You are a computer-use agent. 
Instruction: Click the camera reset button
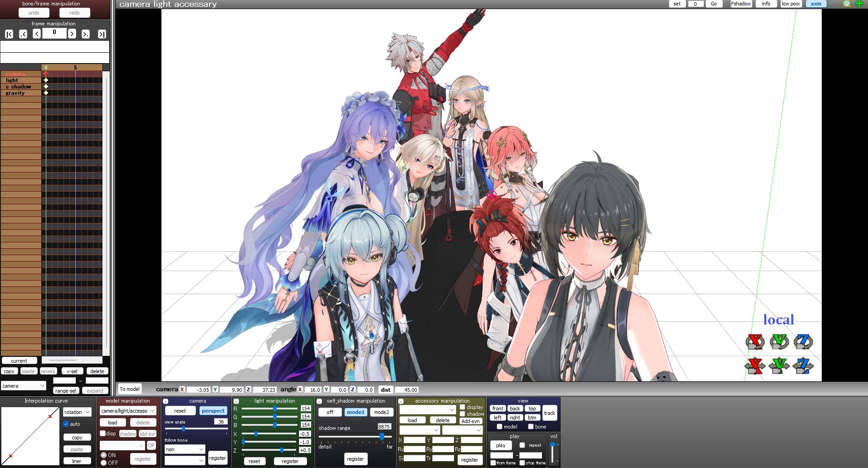(180, 411)
